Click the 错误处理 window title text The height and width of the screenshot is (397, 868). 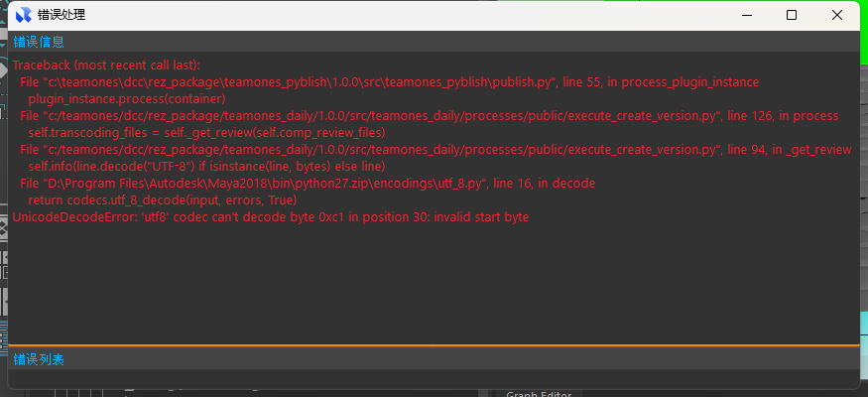coord(62,15)
